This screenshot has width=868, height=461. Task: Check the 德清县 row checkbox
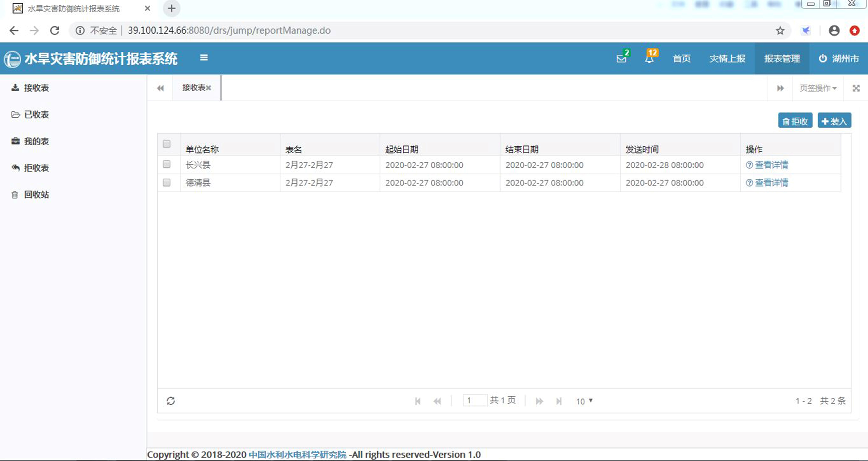[166, 183]
